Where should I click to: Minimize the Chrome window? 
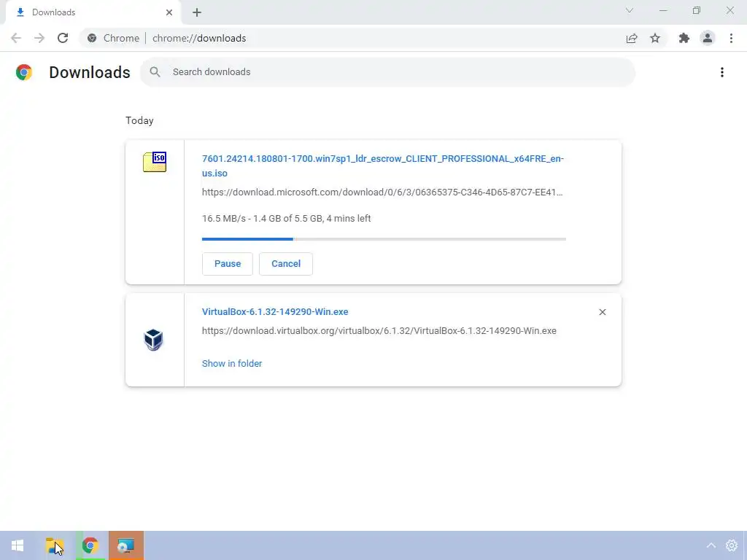663,10
